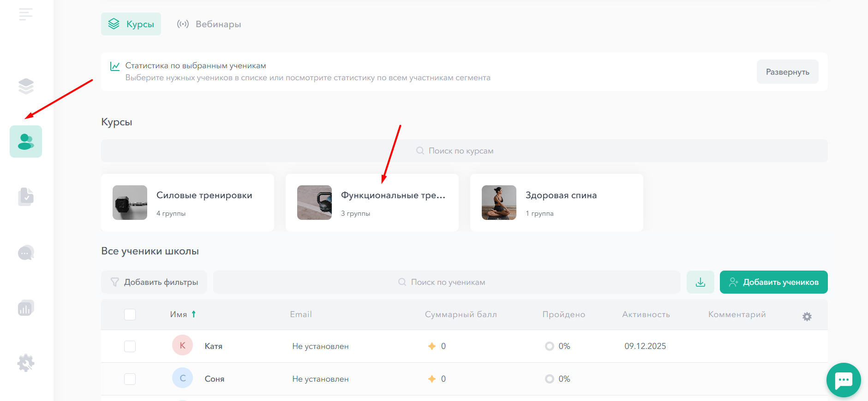This screenshot has width=868, height=401.
Task: Open table column settings gear
Action: pyautogui.click(x=807, y=317)
